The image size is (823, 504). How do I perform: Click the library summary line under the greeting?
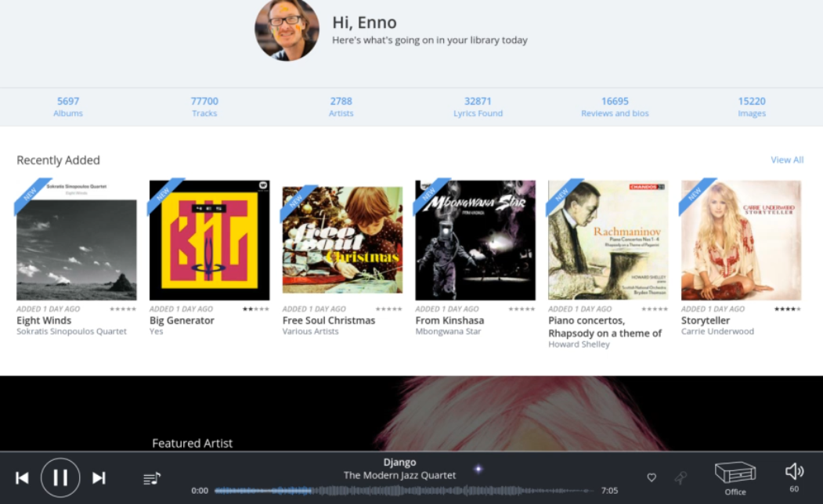429,41
